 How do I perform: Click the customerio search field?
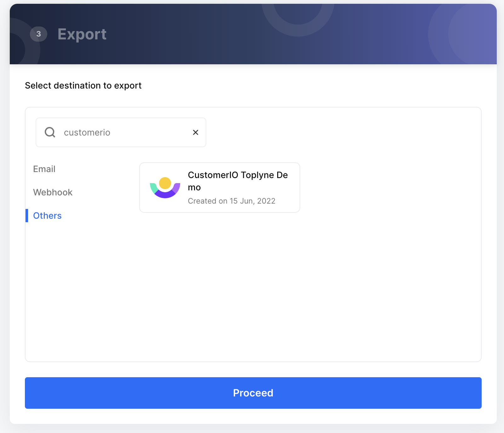point(121,132)
